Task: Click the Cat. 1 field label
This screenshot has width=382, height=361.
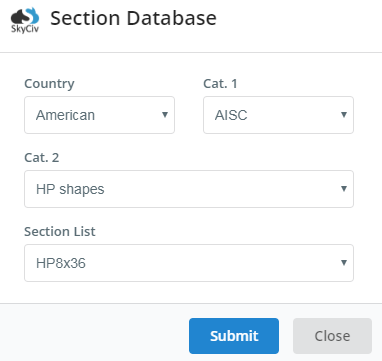Action: point(220,84)
